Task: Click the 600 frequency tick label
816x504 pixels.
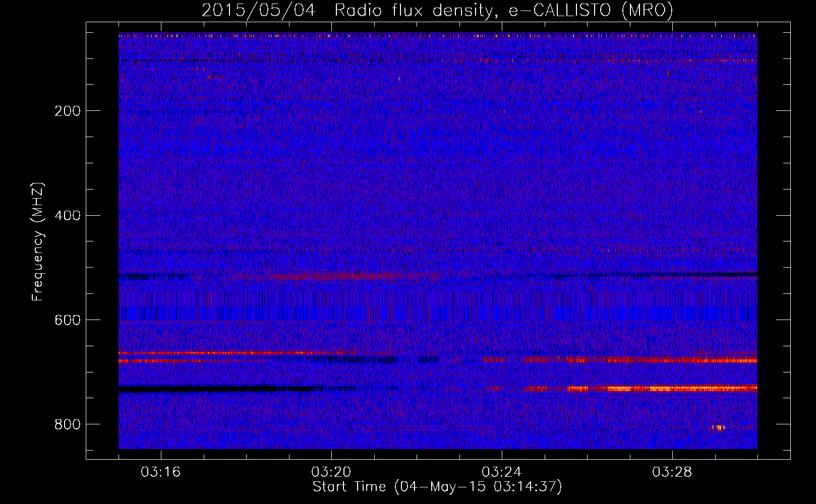Action: 68,321
